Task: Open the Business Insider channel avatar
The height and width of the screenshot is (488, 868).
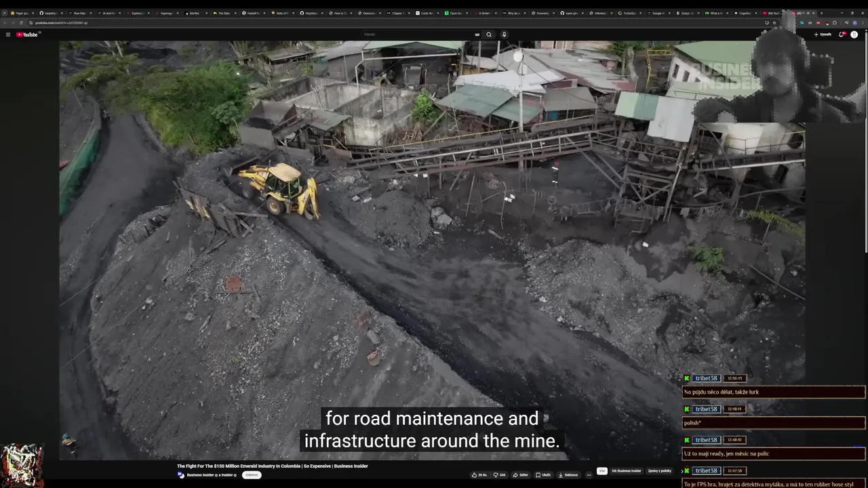Action: 180,475
